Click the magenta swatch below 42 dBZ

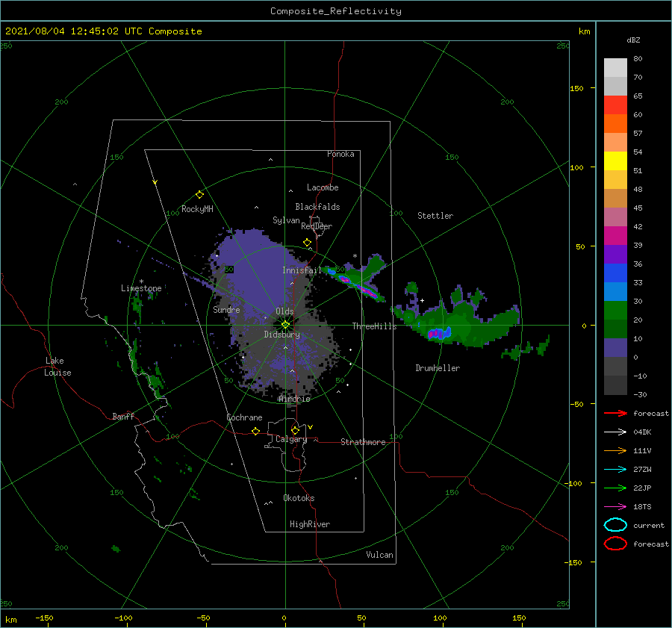click(615, 236)
